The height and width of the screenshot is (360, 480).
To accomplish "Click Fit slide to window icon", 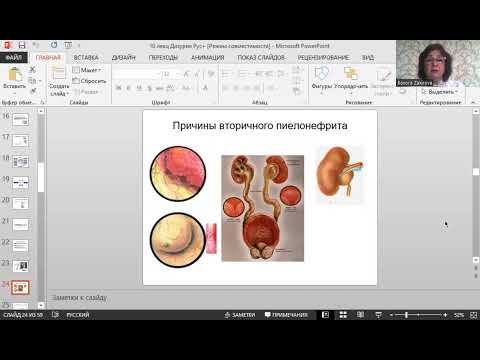I will pyautogui.click(x=473, y=315).
